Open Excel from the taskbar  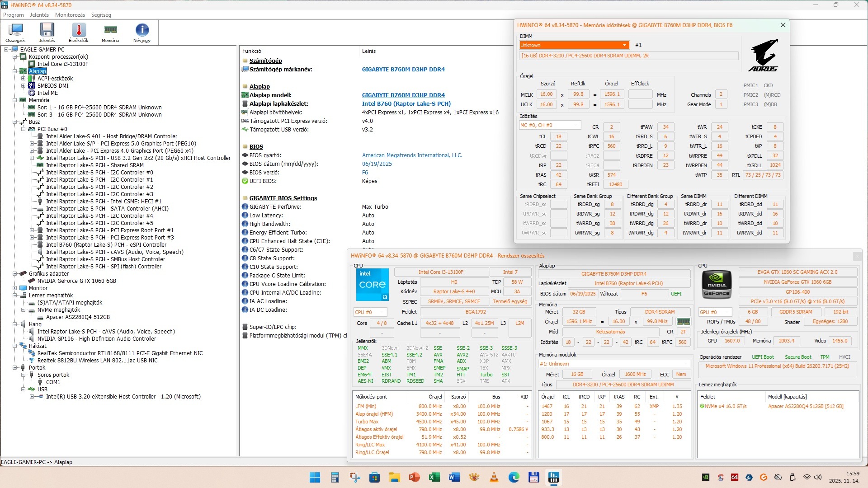tap(434, 477)
